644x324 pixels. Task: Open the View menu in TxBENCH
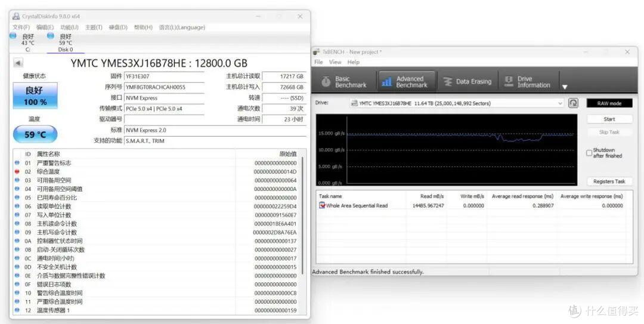pyautogui.click(x=335, y=62)
